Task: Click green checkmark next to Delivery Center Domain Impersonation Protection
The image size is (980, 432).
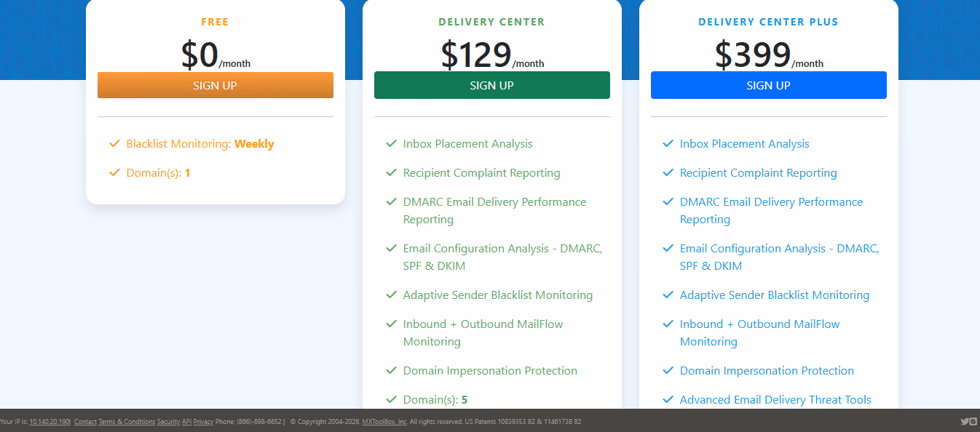Action: [391, 371]
